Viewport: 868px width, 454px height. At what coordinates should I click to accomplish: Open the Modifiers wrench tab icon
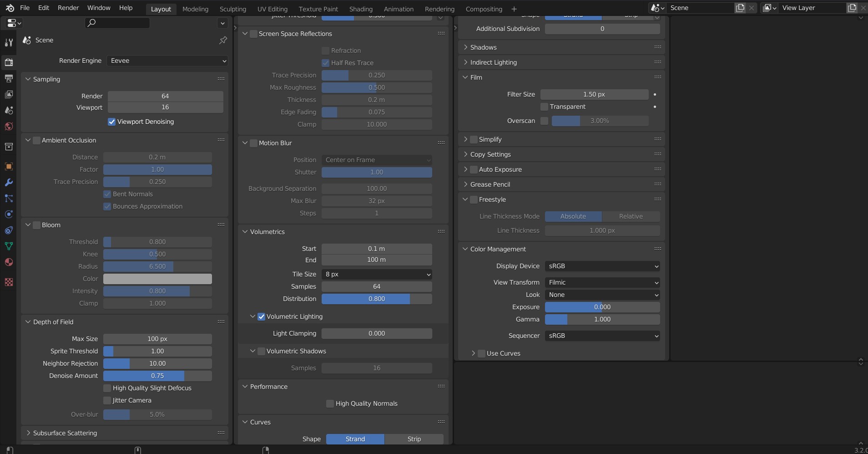(9, 182)
